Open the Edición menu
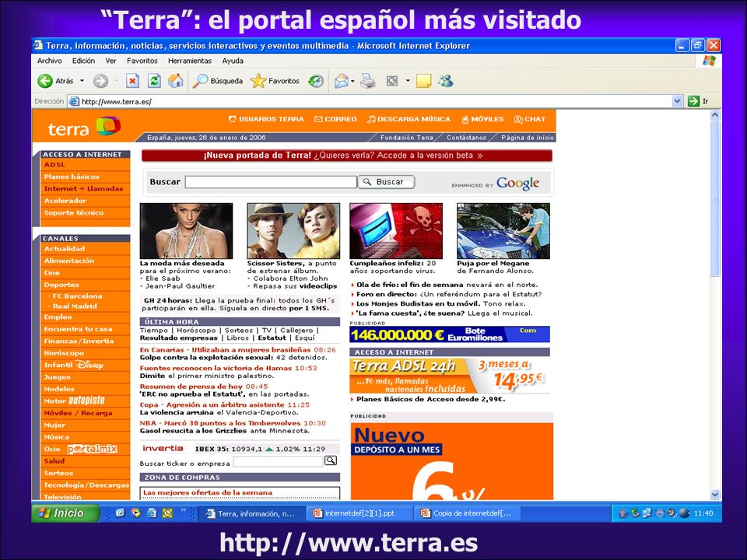The width and height of the screenshot is (747, 560). 83,61
